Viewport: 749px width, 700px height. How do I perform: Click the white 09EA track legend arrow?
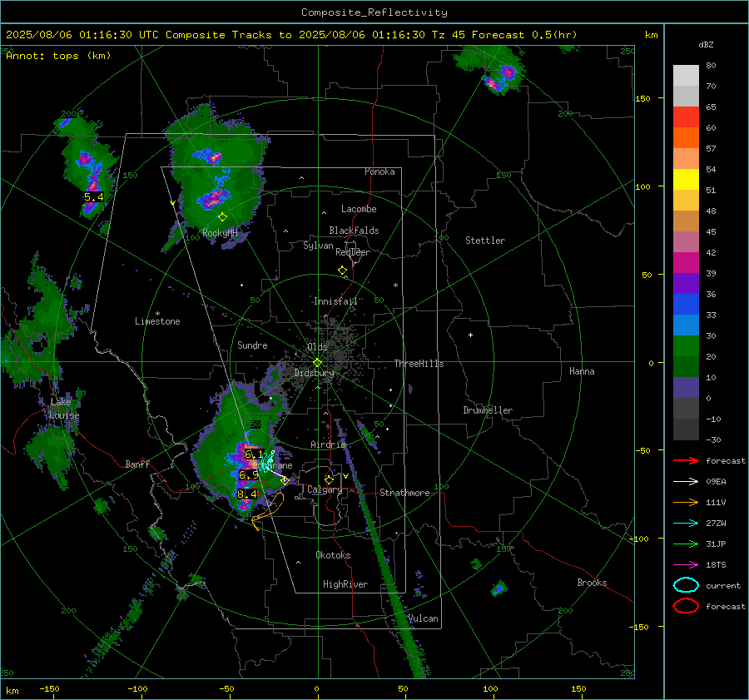[x=686, y=482]
